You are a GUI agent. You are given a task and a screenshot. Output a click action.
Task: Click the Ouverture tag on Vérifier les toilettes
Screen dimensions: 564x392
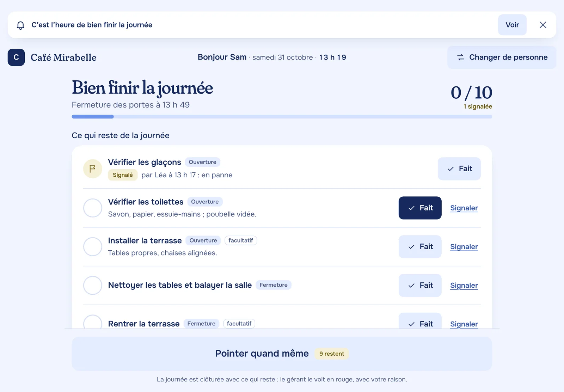coord(205,202)
